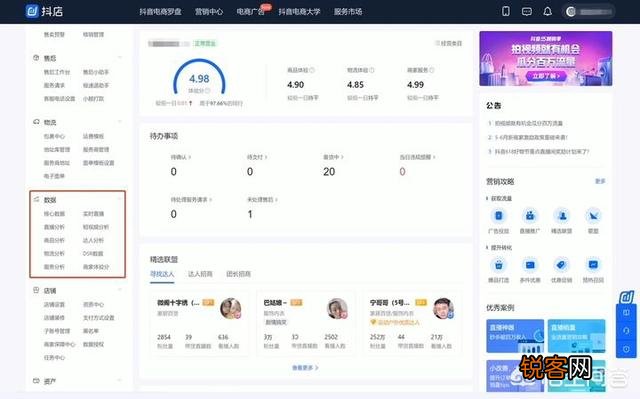Click the info icon beside 物流体验
This screenshot has width=640, height=399.
coord(372,70)
